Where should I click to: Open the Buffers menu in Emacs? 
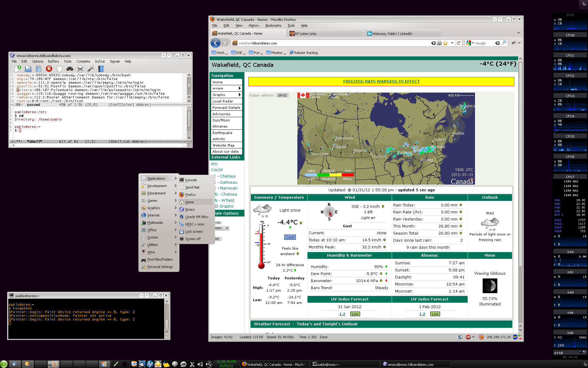click(x=53, y=61)
